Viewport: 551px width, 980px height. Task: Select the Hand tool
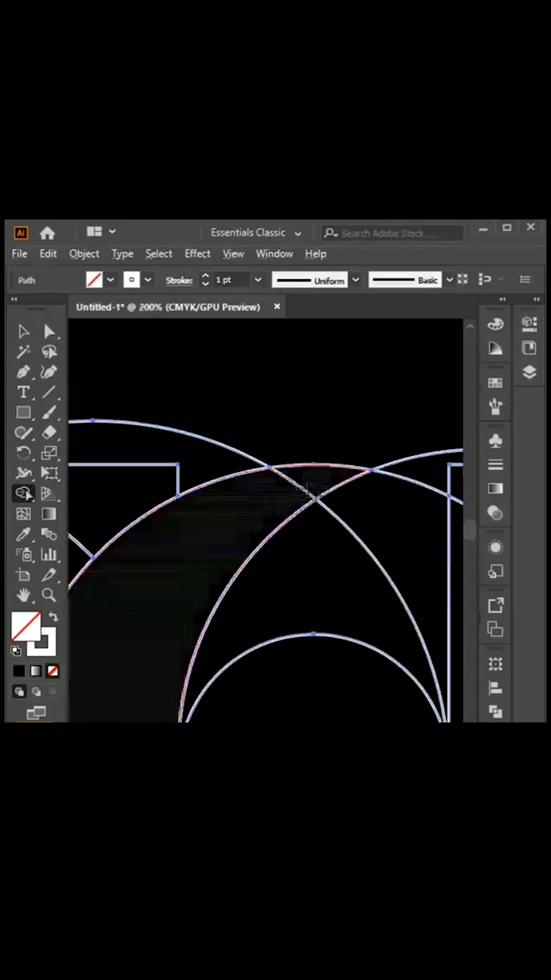[23, 595]
